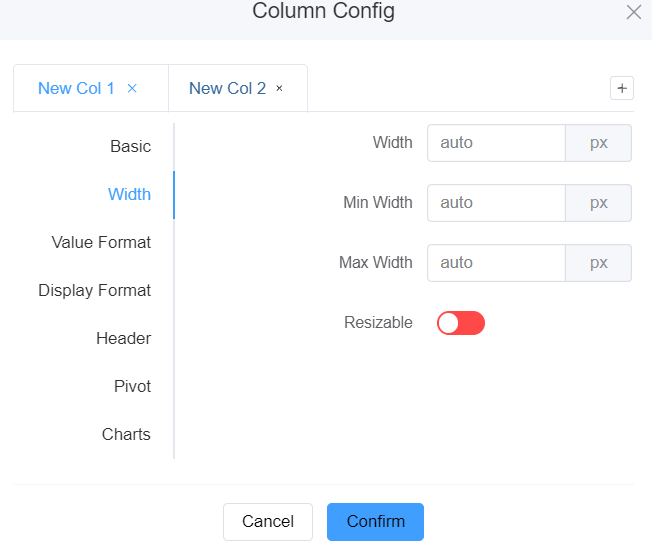This screenshot has height=547, width=652.
Task: Click the px unit beside Width
Action: pos(598,143)
